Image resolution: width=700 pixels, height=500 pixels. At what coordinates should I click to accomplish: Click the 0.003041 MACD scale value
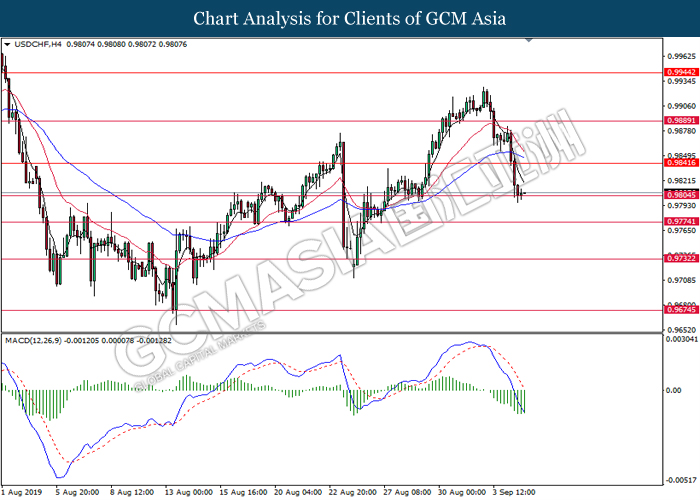point(682,340)
